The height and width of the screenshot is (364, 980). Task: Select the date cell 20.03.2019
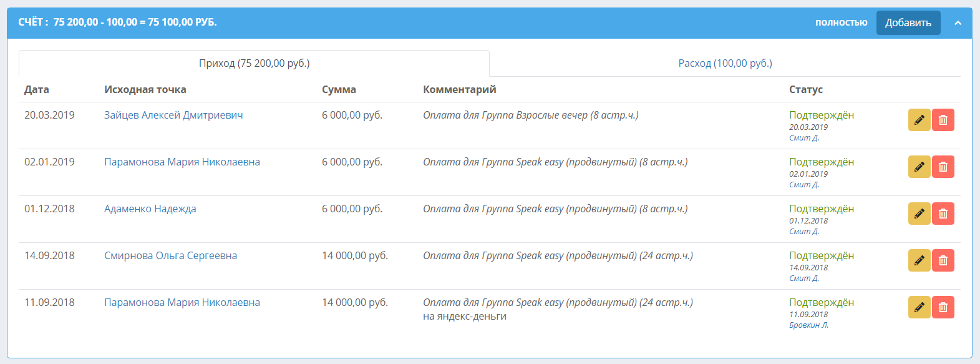[x=49, y=115]
